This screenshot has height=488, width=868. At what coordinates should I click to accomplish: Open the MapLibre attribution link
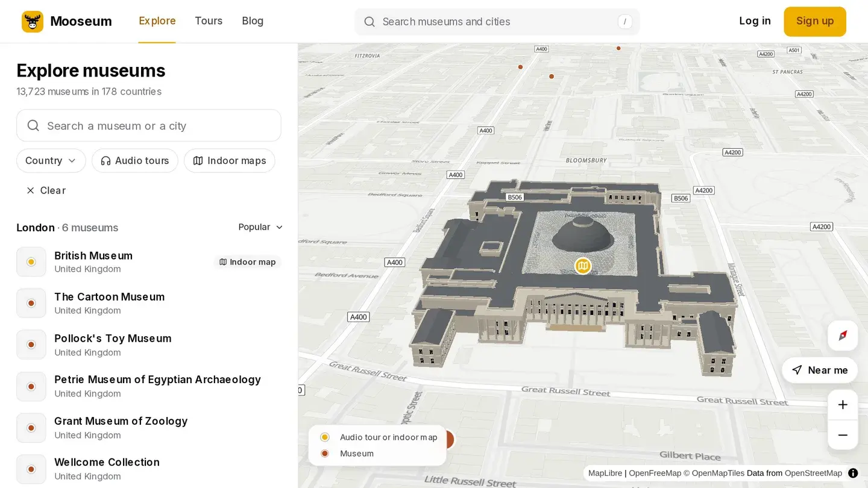pos(605,473)
